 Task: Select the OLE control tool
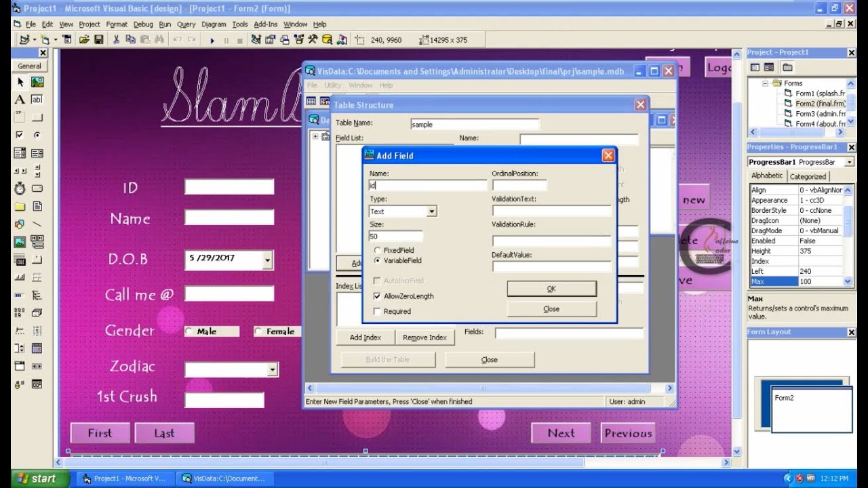point(20,260)
